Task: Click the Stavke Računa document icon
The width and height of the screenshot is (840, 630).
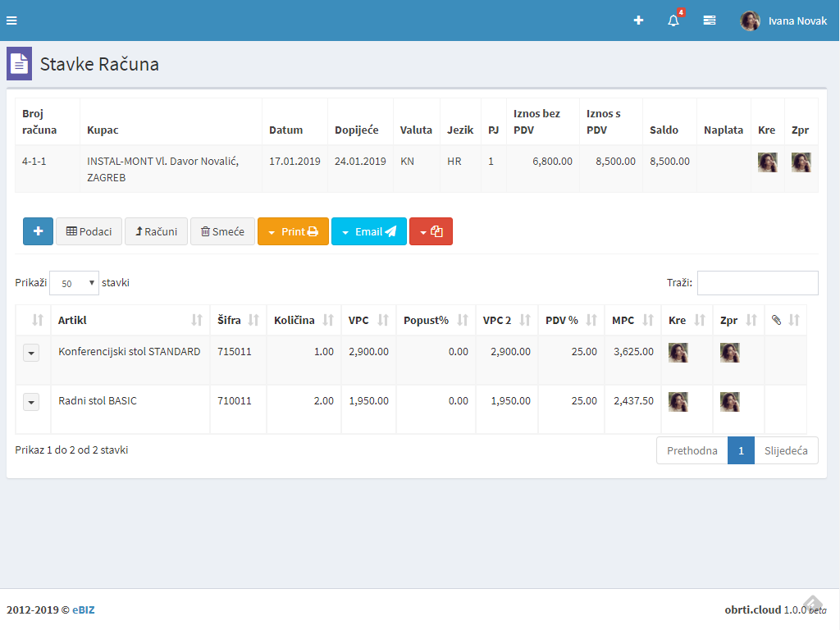Action: [19, 64]
